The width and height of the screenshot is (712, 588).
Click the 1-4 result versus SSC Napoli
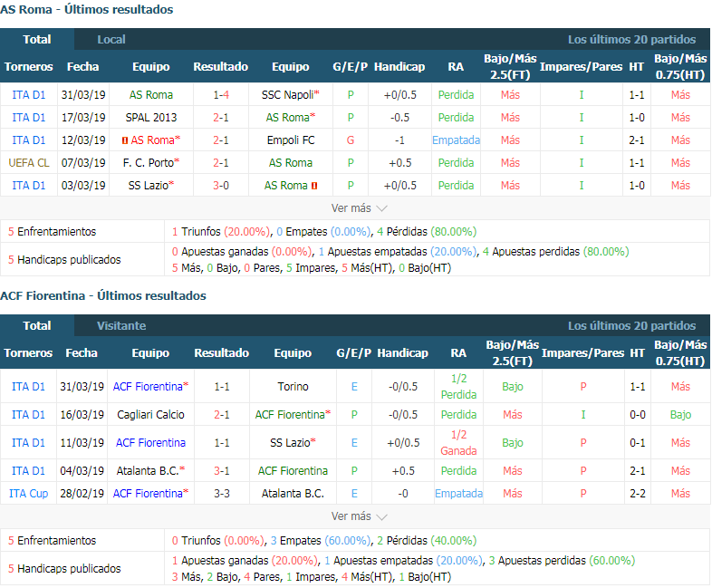pyautogui.click(x=221, y=95)
